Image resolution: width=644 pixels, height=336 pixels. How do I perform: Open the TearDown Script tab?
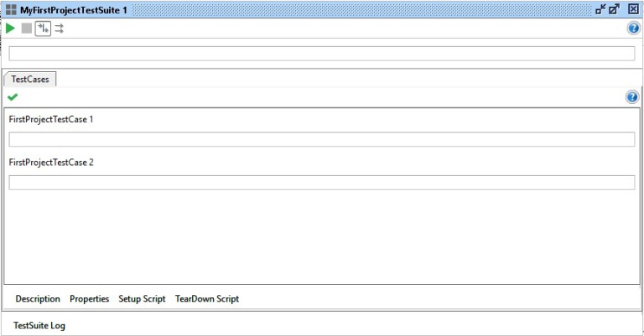click(x=207, y=298)
